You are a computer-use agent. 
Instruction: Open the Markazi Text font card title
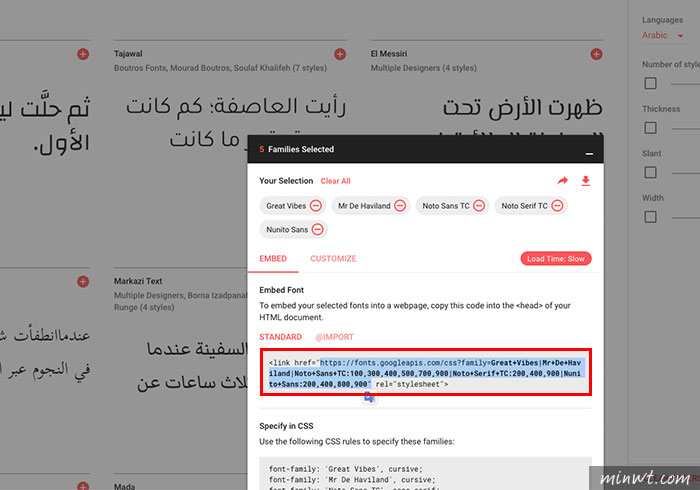coord(138,281)
